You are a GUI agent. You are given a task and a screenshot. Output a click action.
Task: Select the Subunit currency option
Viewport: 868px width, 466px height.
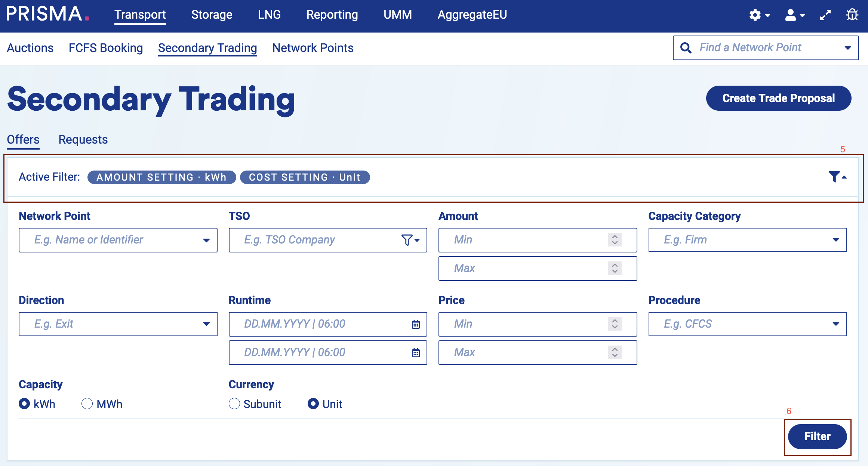234,404
